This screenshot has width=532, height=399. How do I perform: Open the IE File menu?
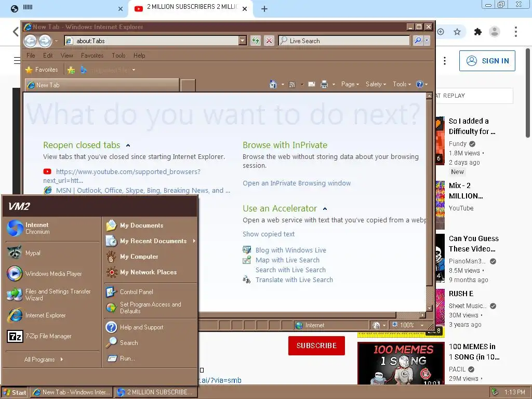[31, 55]
